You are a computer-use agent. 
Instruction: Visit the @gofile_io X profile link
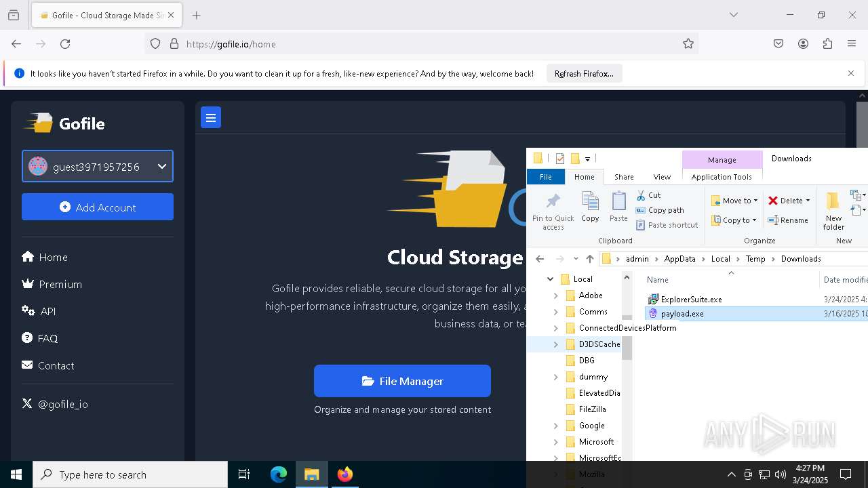pos(55,404)
